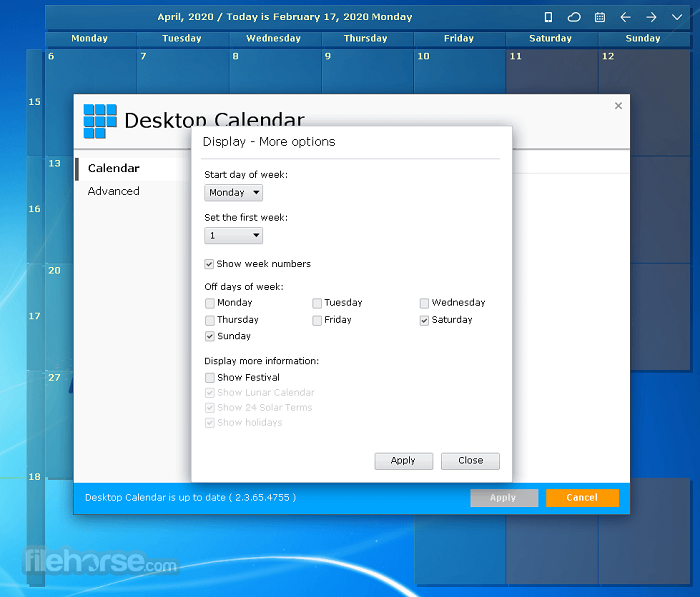Close the Desktop Calendar settings window
The image size is (700, 597).
[618, 105]
